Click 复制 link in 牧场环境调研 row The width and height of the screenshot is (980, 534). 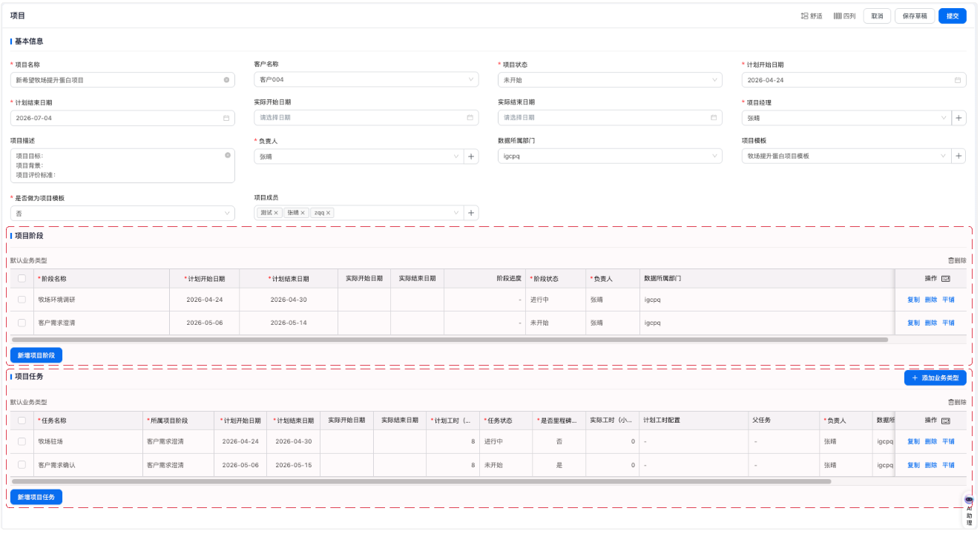(913, 300)
